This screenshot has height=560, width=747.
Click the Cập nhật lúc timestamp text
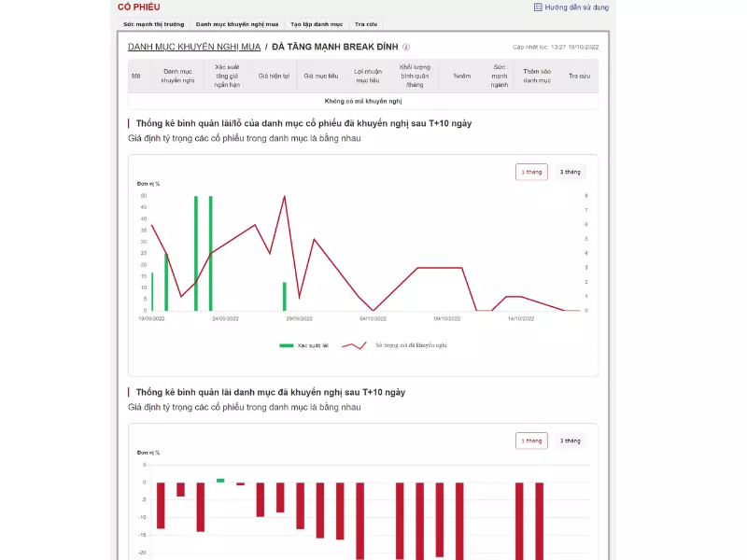tap(556, 47)
